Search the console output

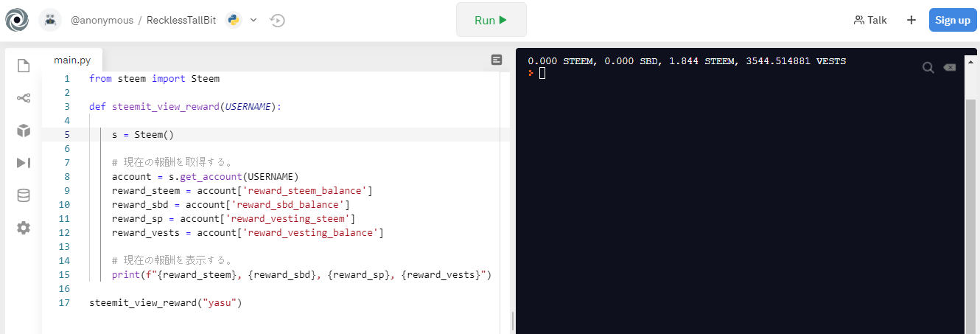tap(928, 68)
